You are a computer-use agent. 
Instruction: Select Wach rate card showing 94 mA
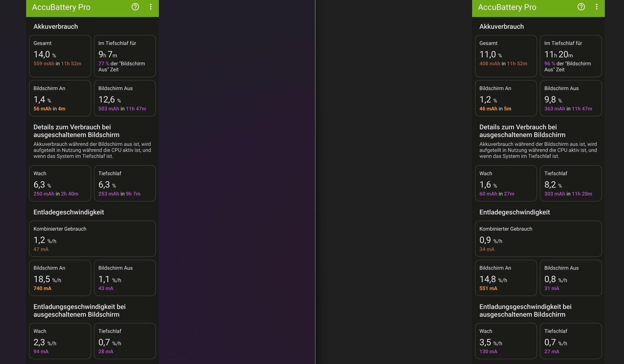click(60, 341)
